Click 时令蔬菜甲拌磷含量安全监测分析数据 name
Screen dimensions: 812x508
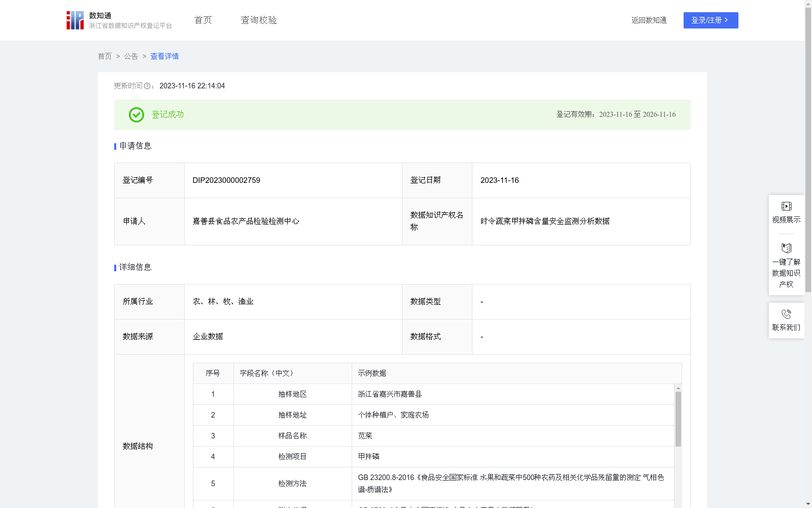point(545,221)
